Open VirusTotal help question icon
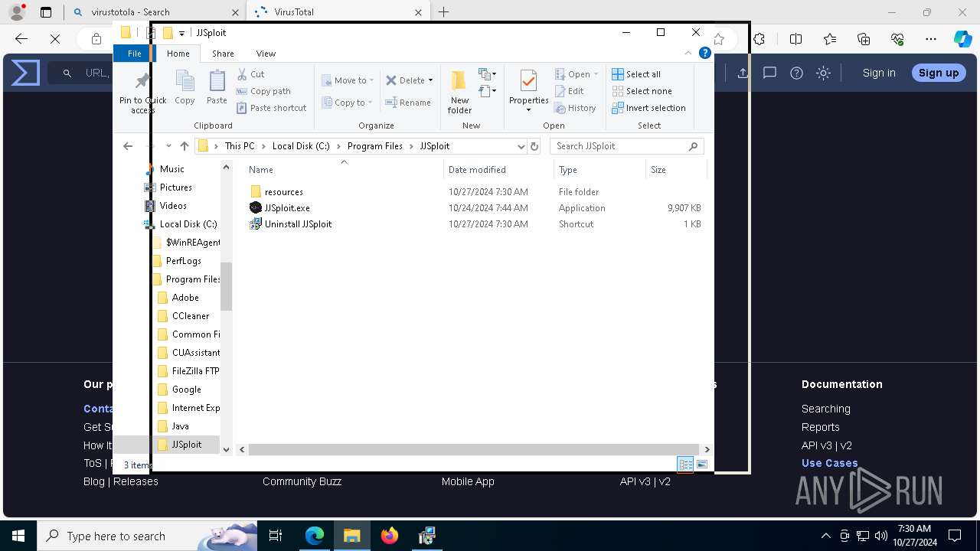980x551 pixels. coord(796,73)
